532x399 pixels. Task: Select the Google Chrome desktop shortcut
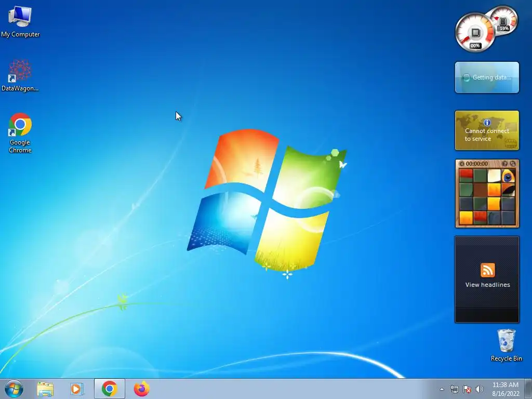coord(20,132)
